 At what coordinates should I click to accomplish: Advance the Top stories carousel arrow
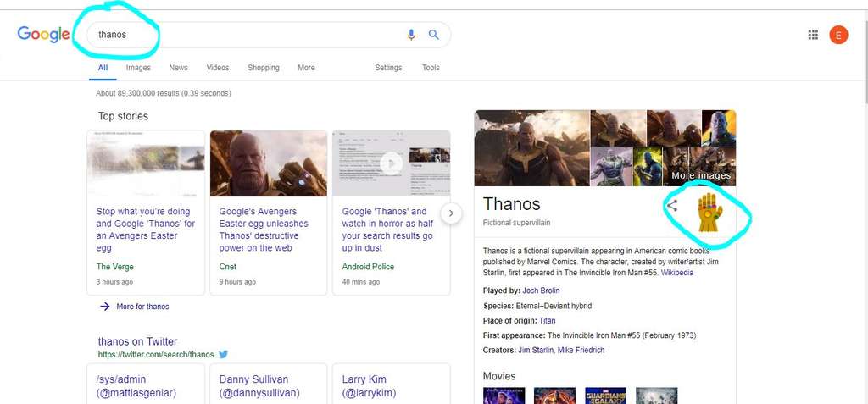(452, 213)
